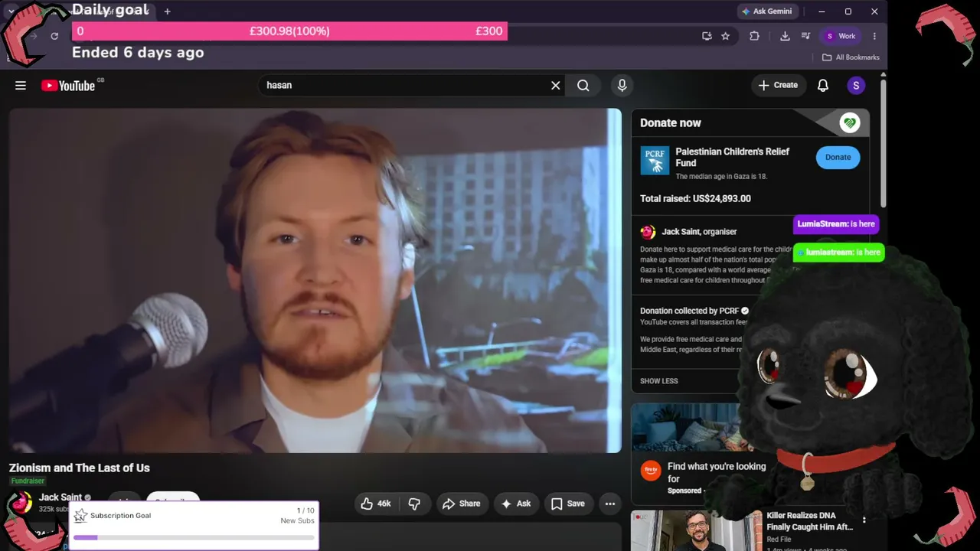The height and width of the screenshot is (551, 980).
Task: Click the Subscription Goal star icon
Action: [80, 516]
